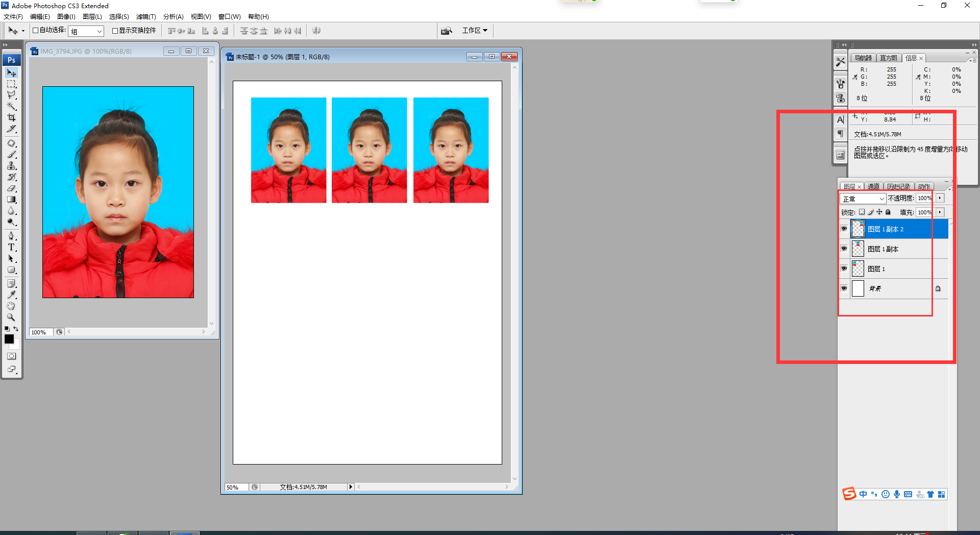980x535 pixels.
Task: Switch to the 通道 tab
Action: click(x=873, y=186)
